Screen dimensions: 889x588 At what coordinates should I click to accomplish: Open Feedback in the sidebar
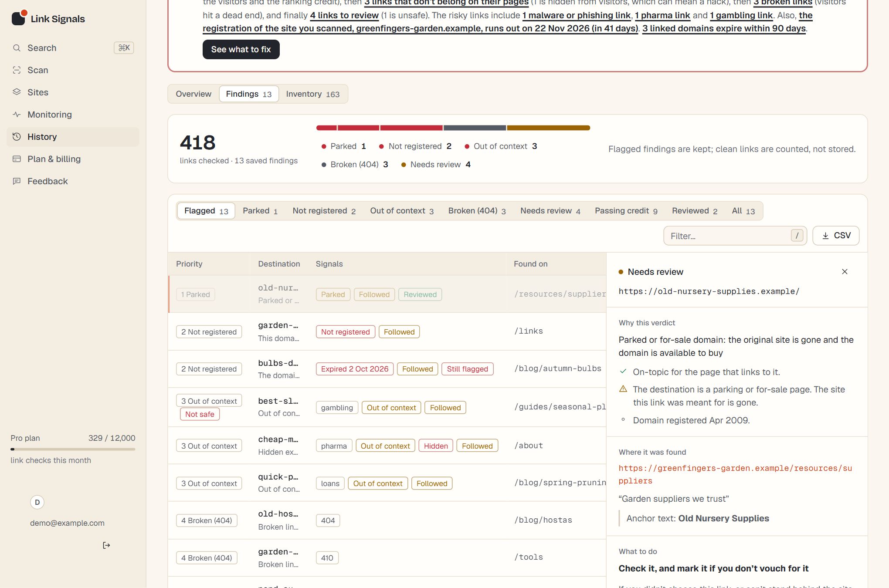[73, 181]
